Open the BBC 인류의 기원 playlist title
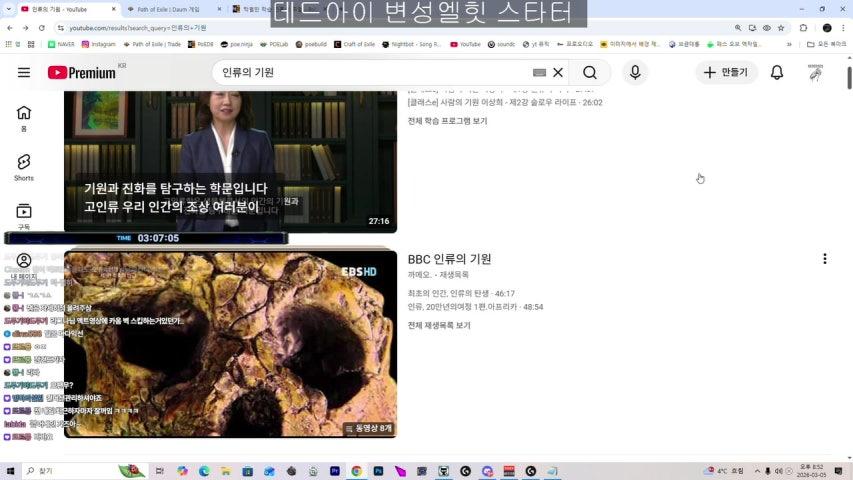Image resolution: width=853 pixels, height=480 pixels. click(449, 259)
